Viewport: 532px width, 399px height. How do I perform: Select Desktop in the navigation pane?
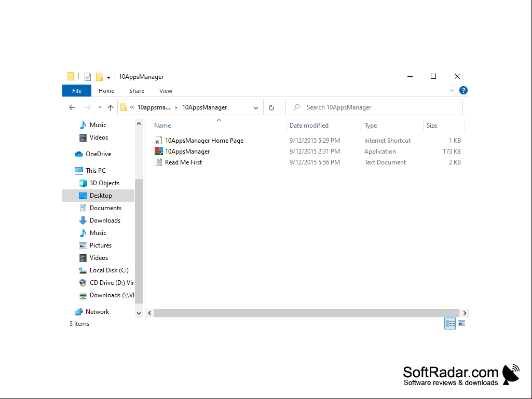tap(99, 196)
